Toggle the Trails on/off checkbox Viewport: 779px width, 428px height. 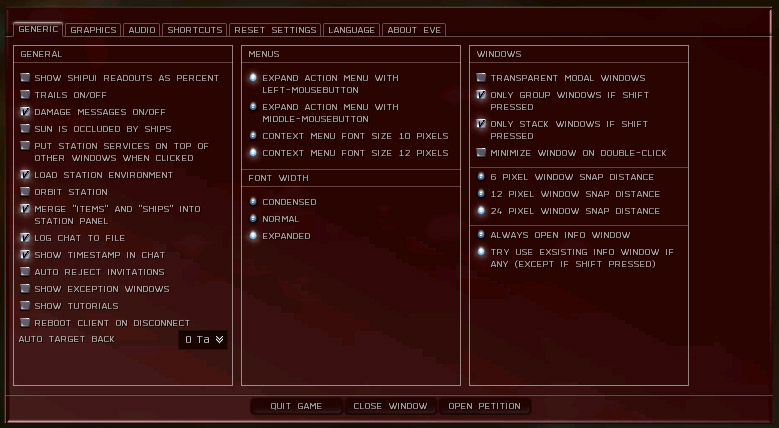click(x=25, y=94)
